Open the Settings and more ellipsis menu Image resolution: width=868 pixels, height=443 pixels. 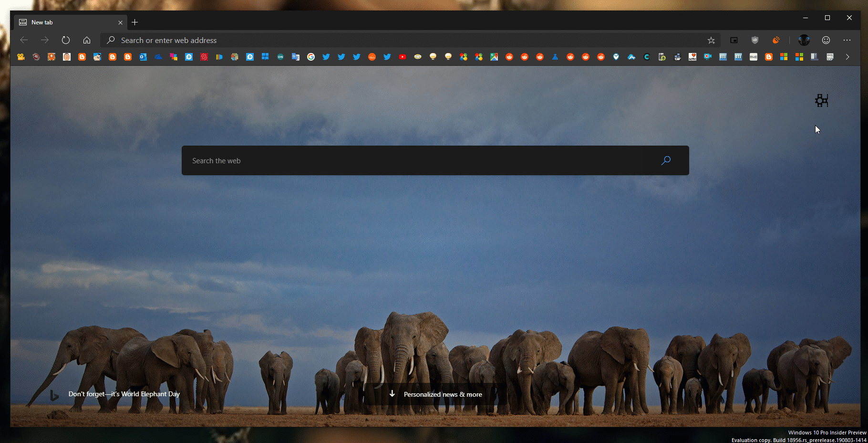click(847, 40)
